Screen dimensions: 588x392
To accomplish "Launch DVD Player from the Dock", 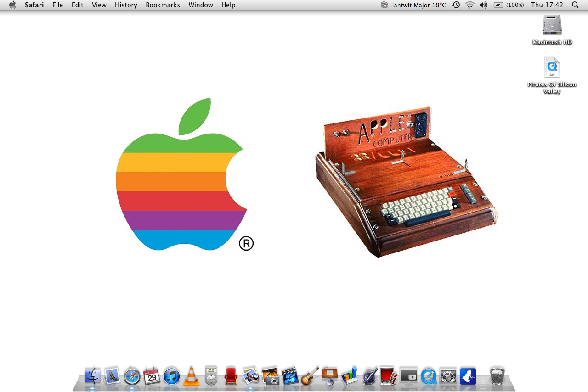I will [211, 376].
